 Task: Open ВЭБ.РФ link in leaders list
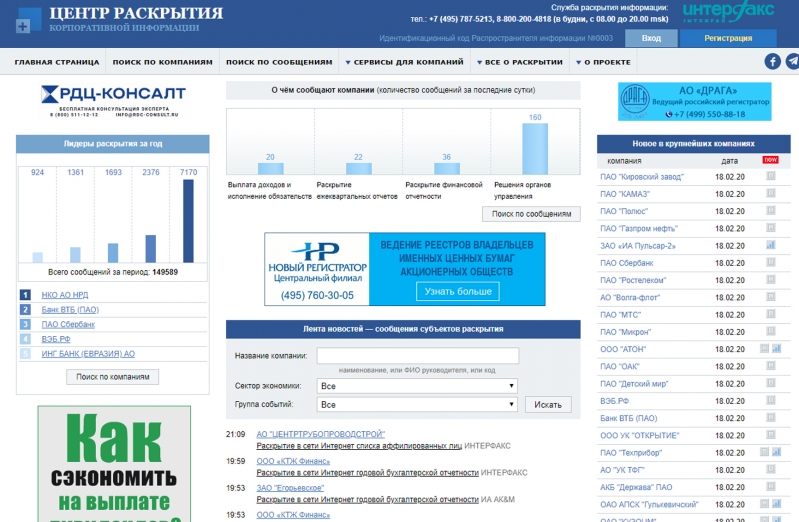[56, 339]
